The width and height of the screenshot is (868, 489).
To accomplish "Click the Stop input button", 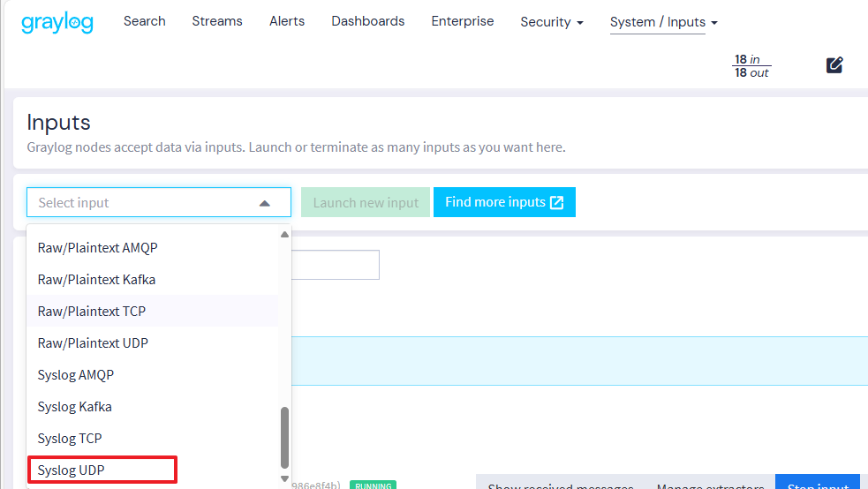I will [818, 482].
